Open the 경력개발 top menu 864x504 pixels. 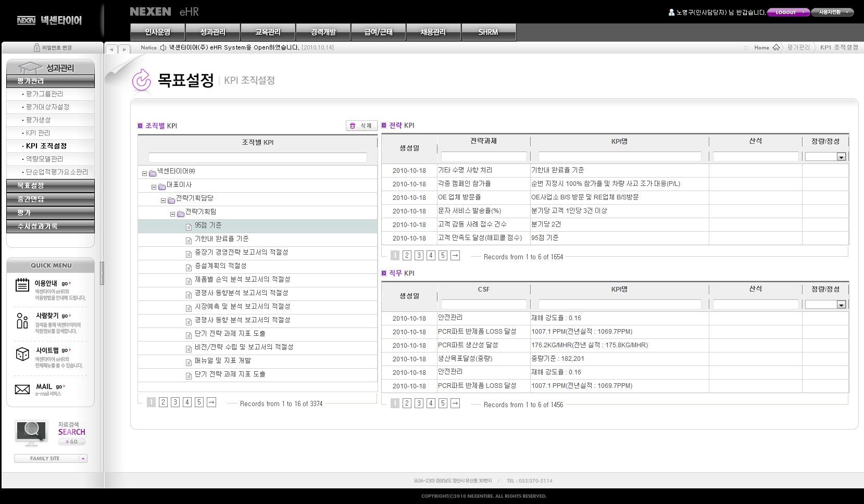tap(323, 32)
